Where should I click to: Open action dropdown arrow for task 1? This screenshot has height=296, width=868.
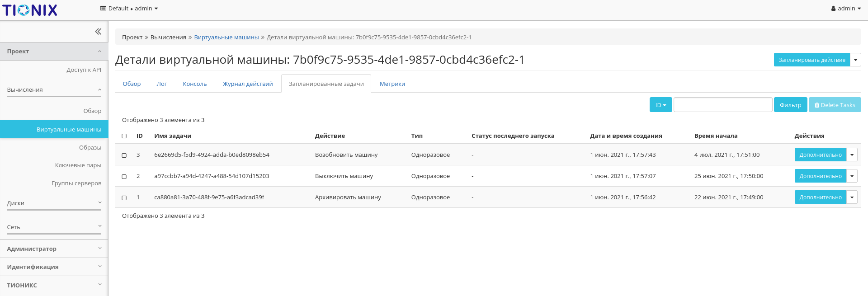click(852, 197)
